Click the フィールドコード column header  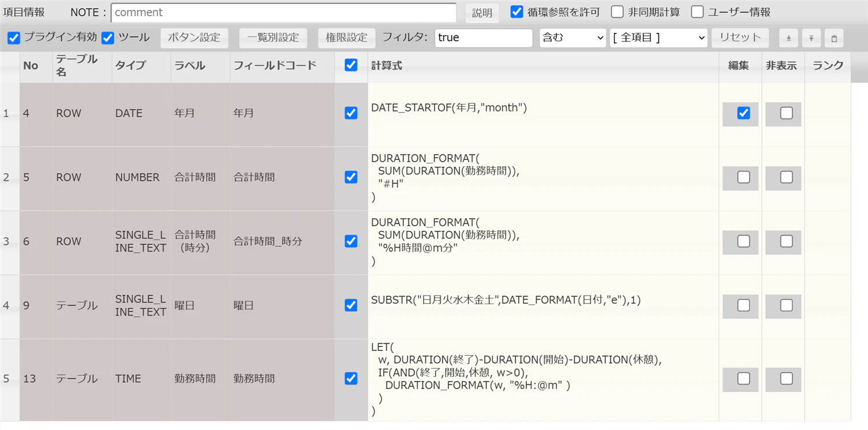tap(282, 66)
